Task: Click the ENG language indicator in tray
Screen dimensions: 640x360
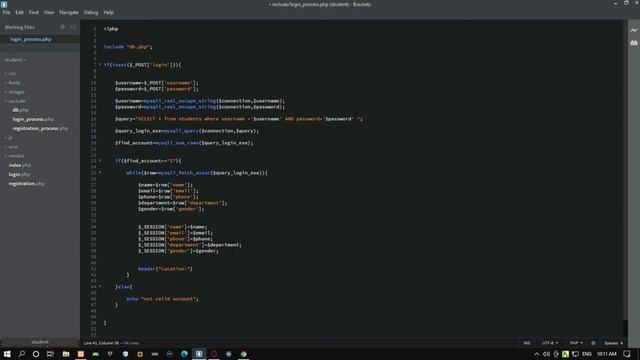Action: click(587, 354)
